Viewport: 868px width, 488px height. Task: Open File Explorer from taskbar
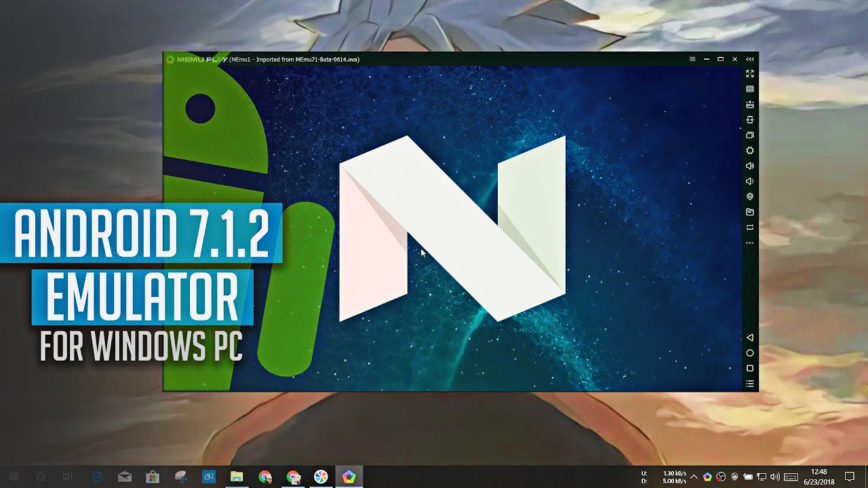click(x=237, y=477)
